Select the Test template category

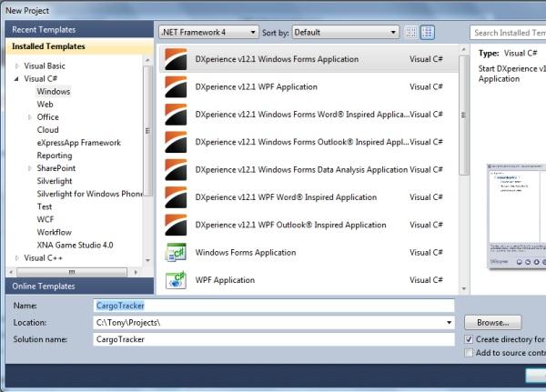pyautogui.click(x=45, y=206)
